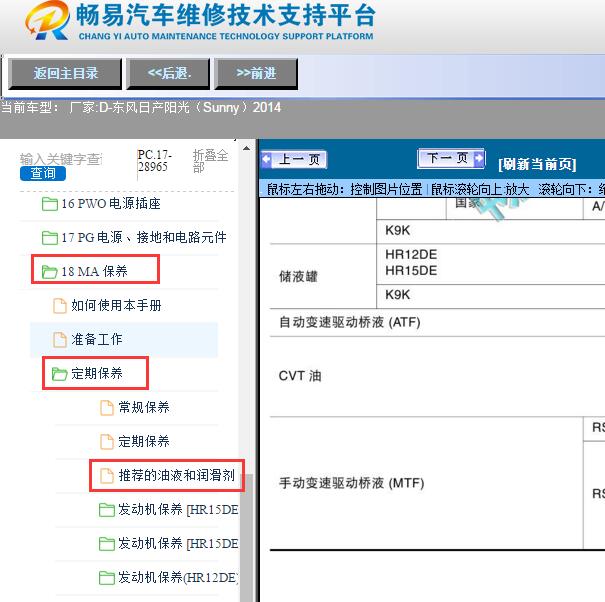The width and height of the screenshot is (605, 602).
Task: Focus the keyword search input field
Action: tap(61, 159)
